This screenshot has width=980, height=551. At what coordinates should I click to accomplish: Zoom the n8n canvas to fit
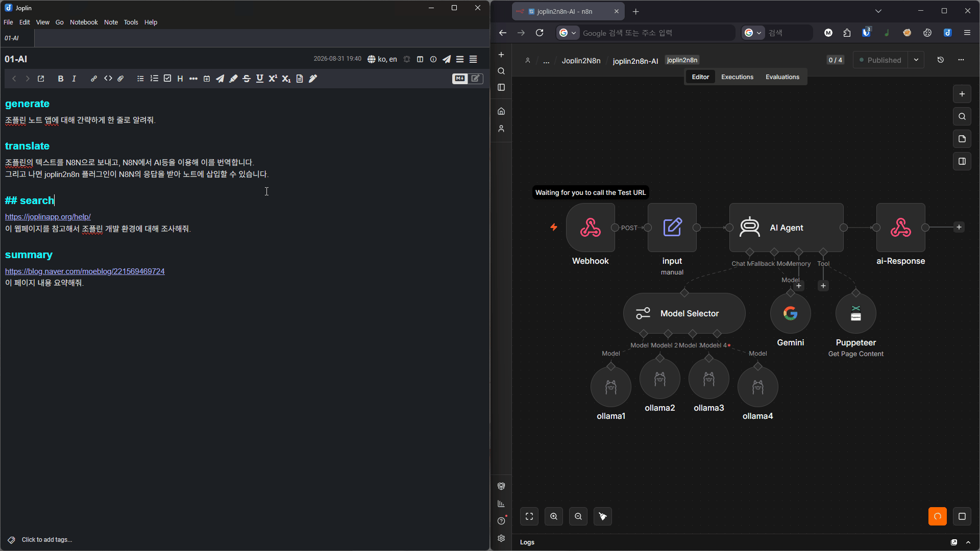click(529, 516)
